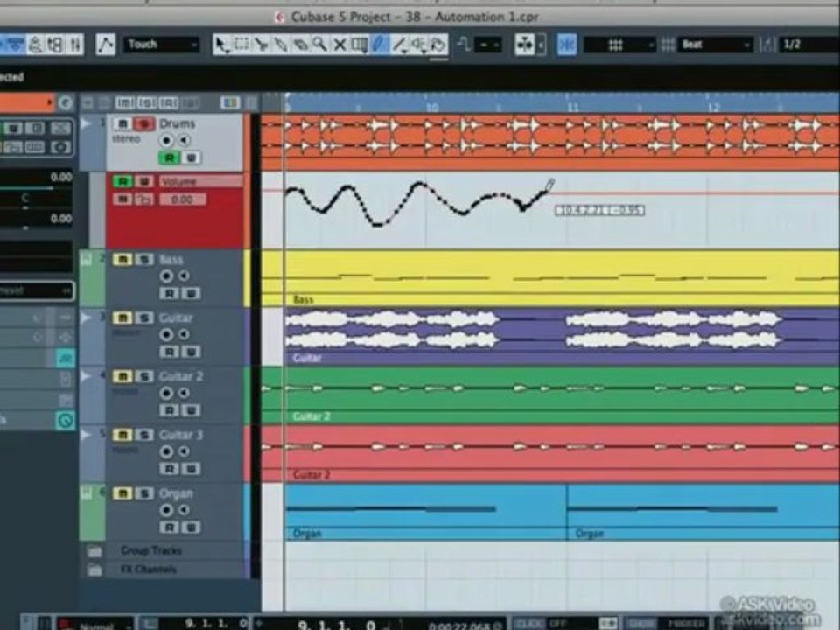Select the Range Selection tool
The height and width of the screenshot is (630, 840).
pos(241,45)
